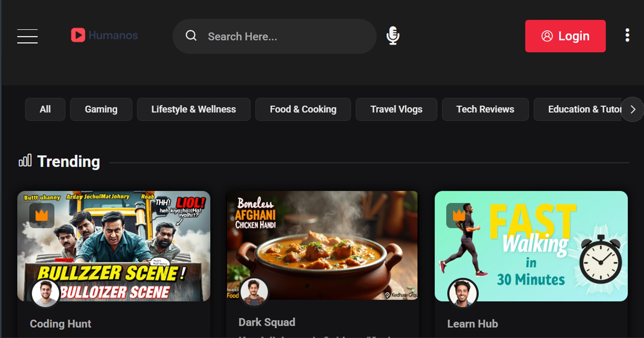Open the Tech Reviews category
This screenshot has width=644, height=338.
coord(485,109)
